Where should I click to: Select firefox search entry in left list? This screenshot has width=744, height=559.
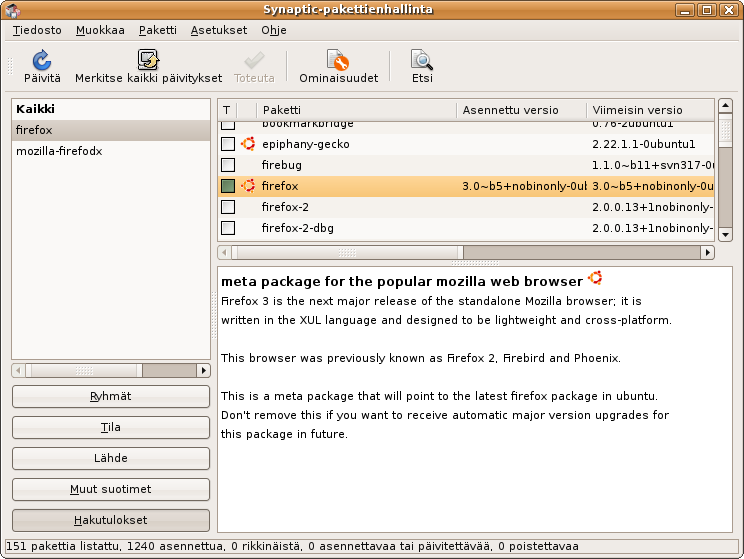(111, 130)
